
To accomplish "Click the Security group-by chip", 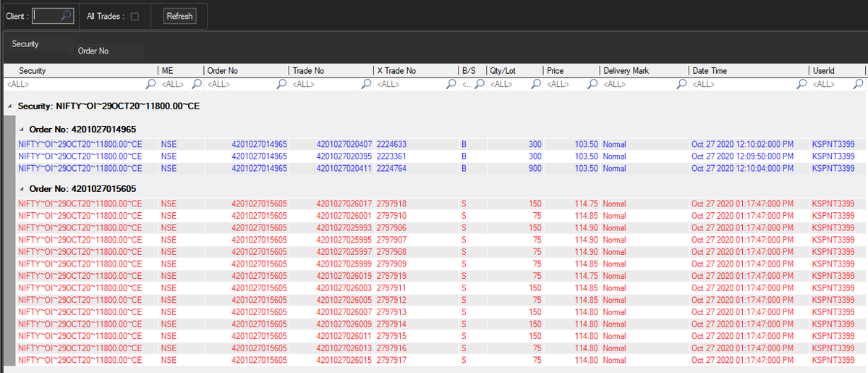I will click(x=39, y=44).
